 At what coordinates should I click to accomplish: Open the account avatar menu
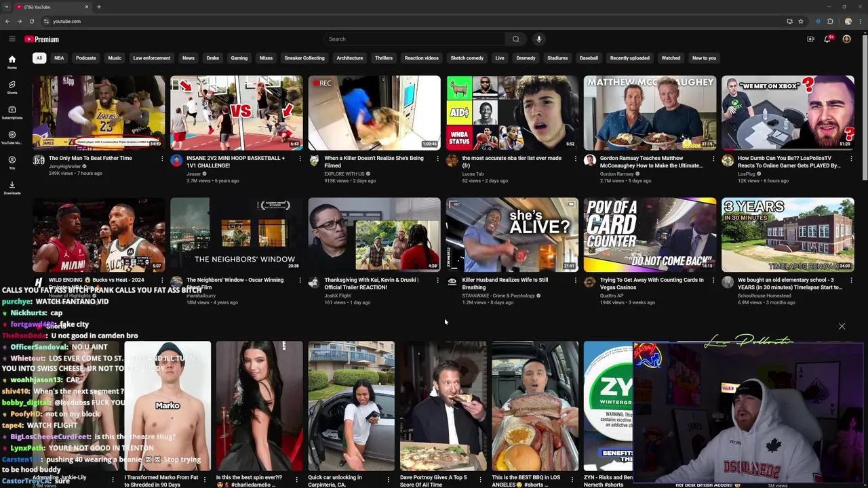(x=846, y=39)
